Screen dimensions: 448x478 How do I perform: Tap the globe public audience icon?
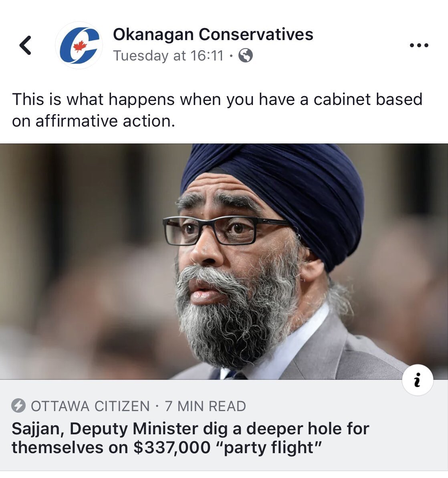tap(245, 56)
